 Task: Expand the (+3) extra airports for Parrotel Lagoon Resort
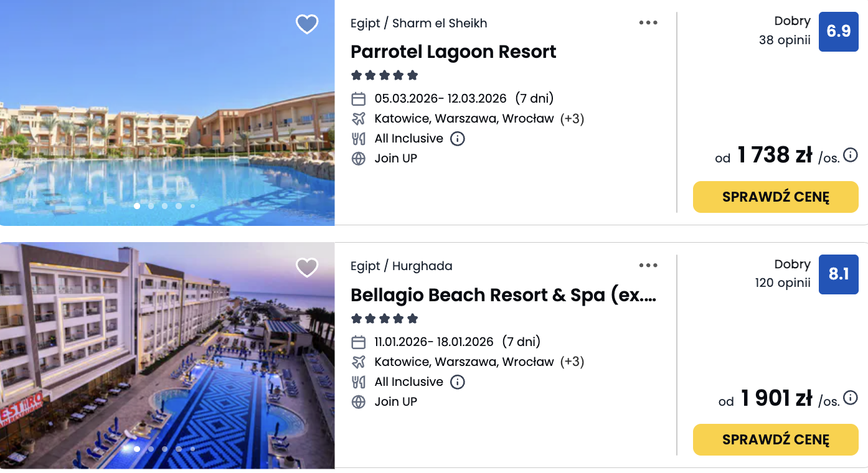click(573, 118)
